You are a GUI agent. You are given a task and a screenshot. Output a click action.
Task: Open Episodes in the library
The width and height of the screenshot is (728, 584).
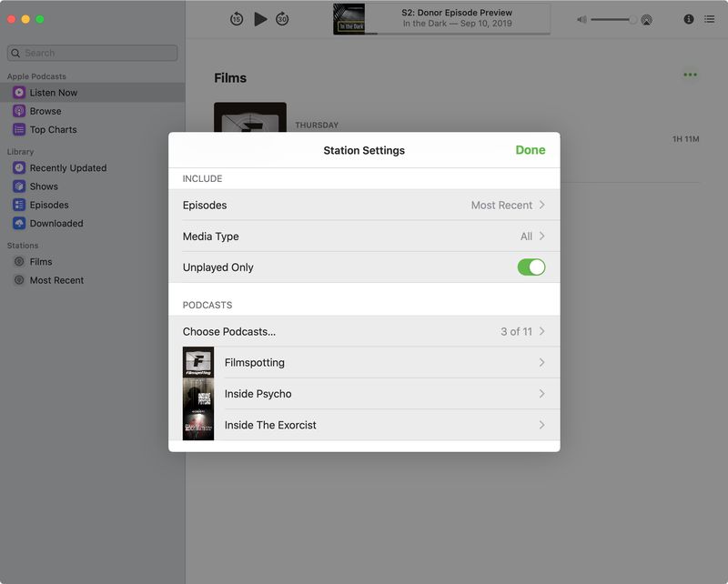click(x=93, y=205)
